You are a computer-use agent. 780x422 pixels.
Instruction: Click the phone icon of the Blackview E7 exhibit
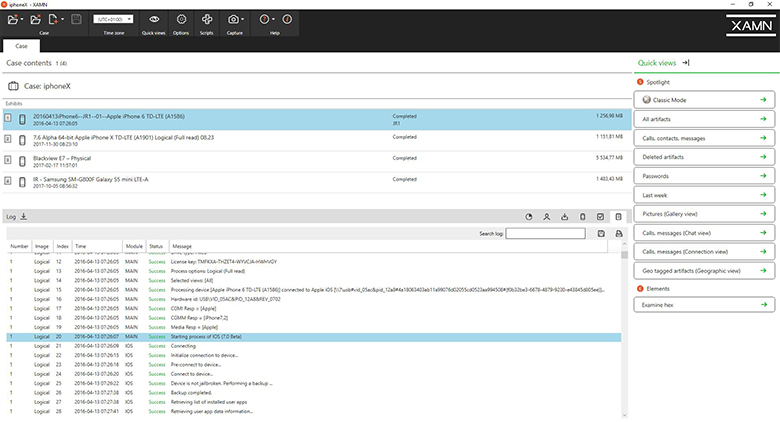coord(22,161)
